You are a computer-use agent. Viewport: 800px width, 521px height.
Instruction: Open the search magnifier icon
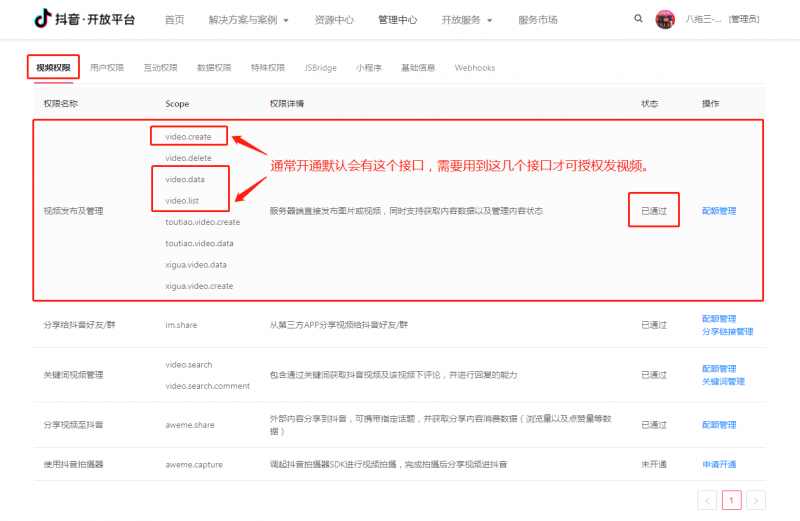point(639,19)
